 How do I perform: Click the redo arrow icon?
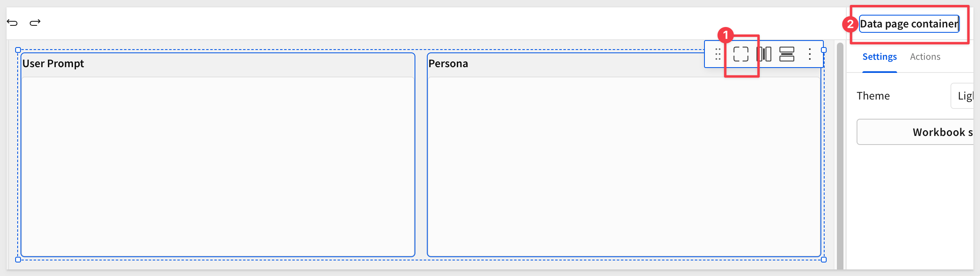click(x=35, y=23)
